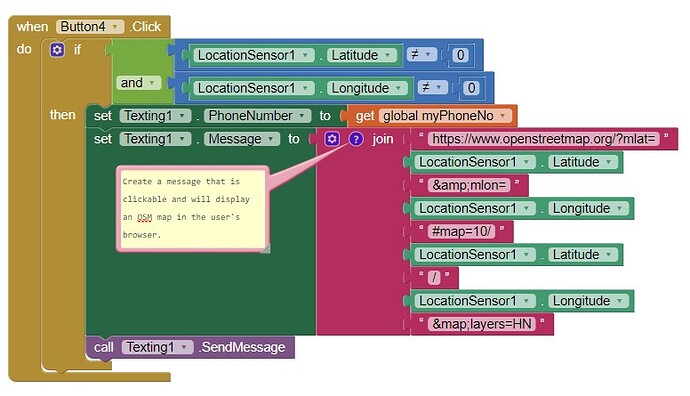The image size is (690, 396).
Task: Open the if block's mutator gear icon
Action: click(x=57, y=50)
